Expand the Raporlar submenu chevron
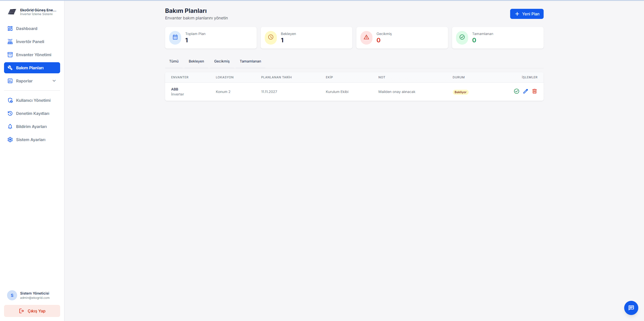This screenshot has height=321, width=644. 54,81
